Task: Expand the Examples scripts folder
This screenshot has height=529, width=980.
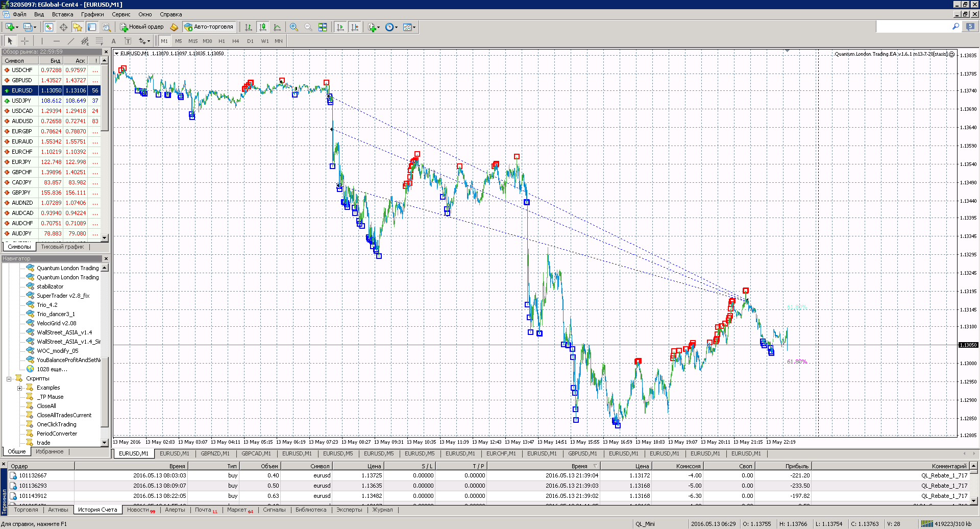Action: click(x=19, y=388)
